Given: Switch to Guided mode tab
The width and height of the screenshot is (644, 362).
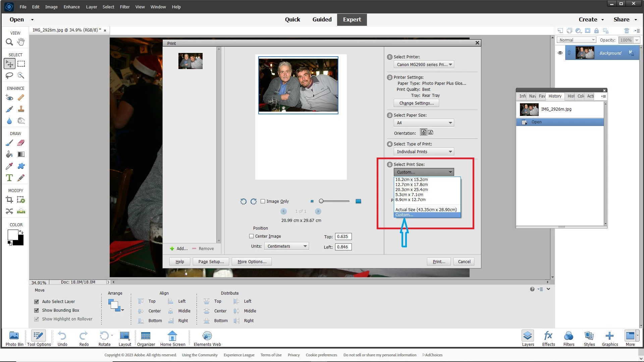Looking at the screenshot, I should tap(322, 19).
